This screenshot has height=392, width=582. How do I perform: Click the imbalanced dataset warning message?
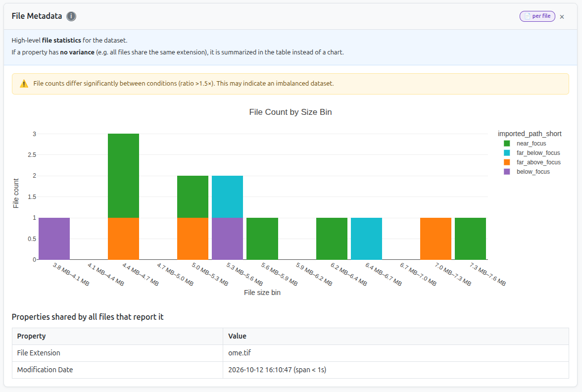pos(183,84)
